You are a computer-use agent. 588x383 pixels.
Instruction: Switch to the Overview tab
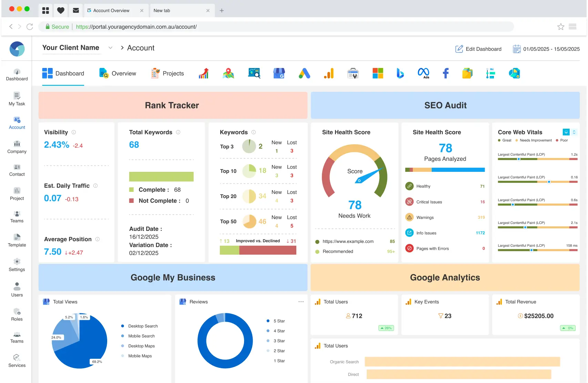pos(118,73)
